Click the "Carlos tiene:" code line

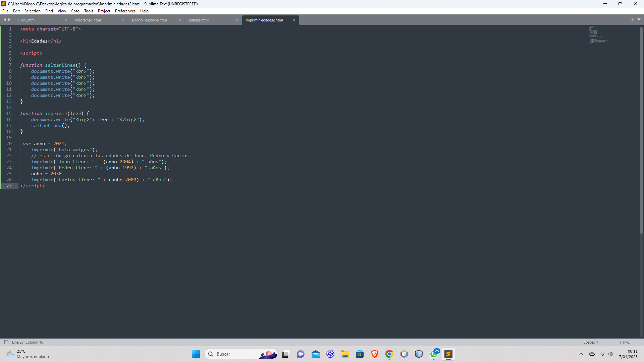101,180
